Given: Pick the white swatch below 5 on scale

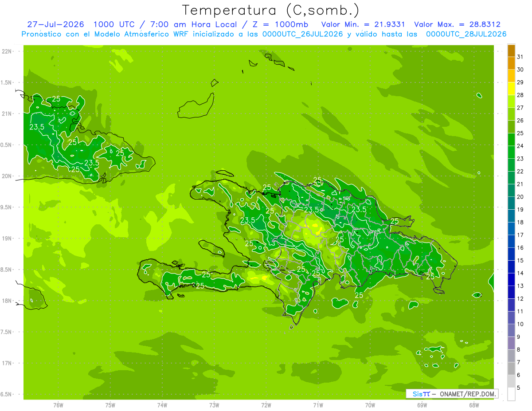Looking at the screenshot, I should [511, 394].
